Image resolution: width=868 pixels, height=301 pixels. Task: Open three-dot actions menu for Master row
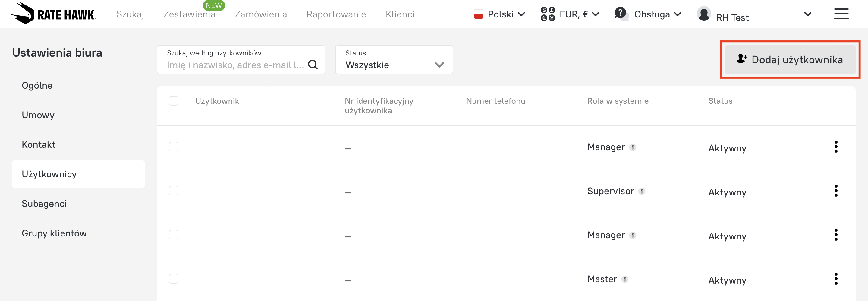click(836, 279)
